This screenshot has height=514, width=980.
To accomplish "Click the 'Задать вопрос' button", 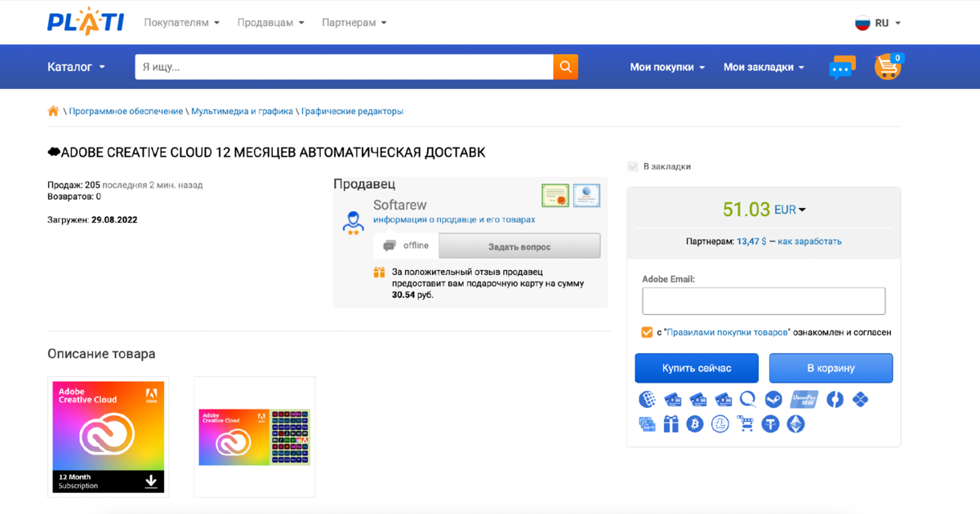I will pyautogui.click(x=519, y=246).
